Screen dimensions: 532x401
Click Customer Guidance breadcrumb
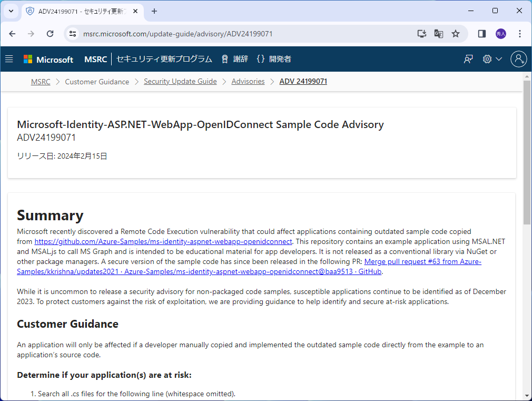[97, 82]
